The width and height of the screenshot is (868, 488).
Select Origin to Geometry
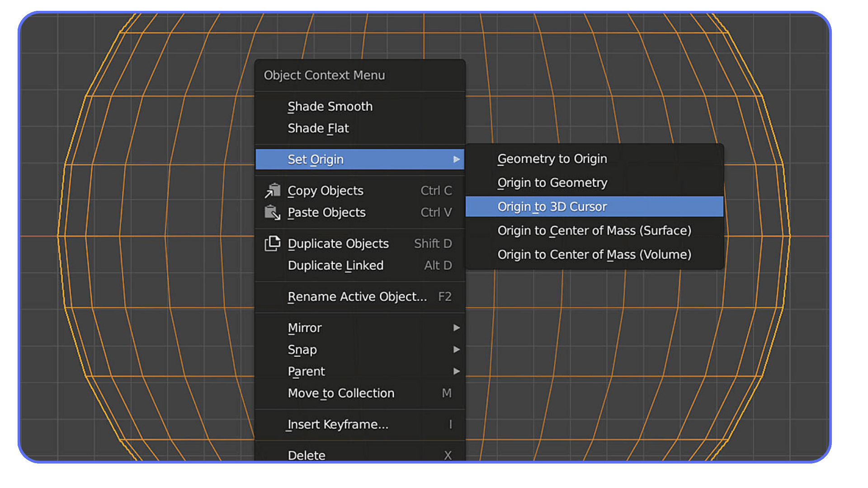click(552, 183)
